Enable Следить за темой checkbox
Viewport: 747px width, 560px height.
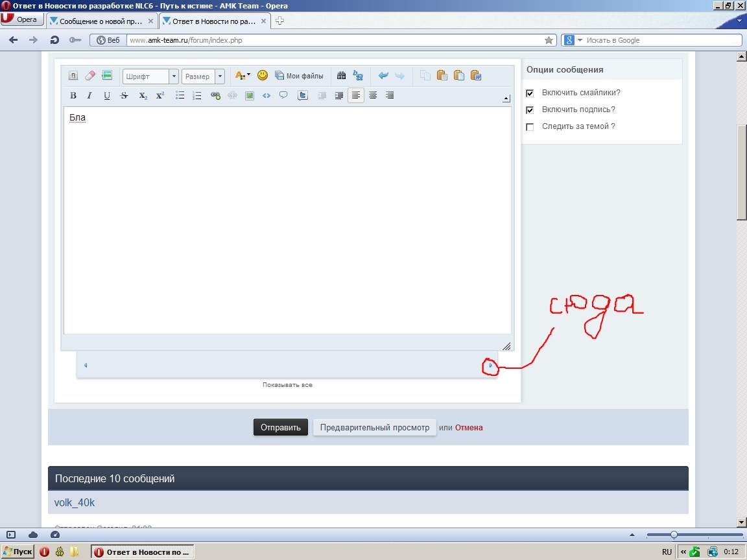529,126
